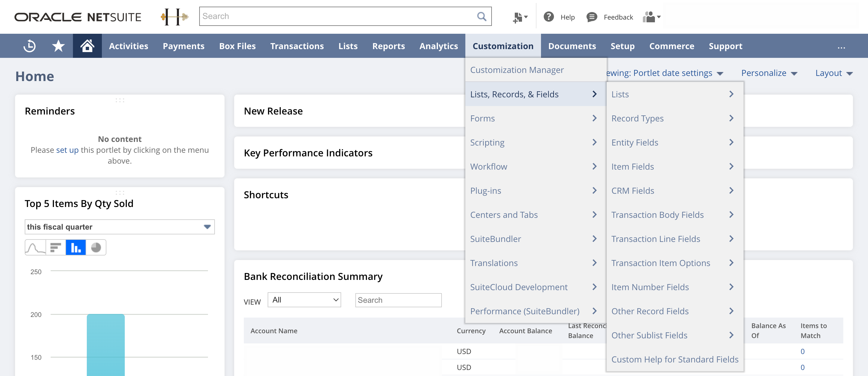The height and width of the screenshot is (376, 868).
Task: Expand the Scripting submenu
Action: [536, 143]
